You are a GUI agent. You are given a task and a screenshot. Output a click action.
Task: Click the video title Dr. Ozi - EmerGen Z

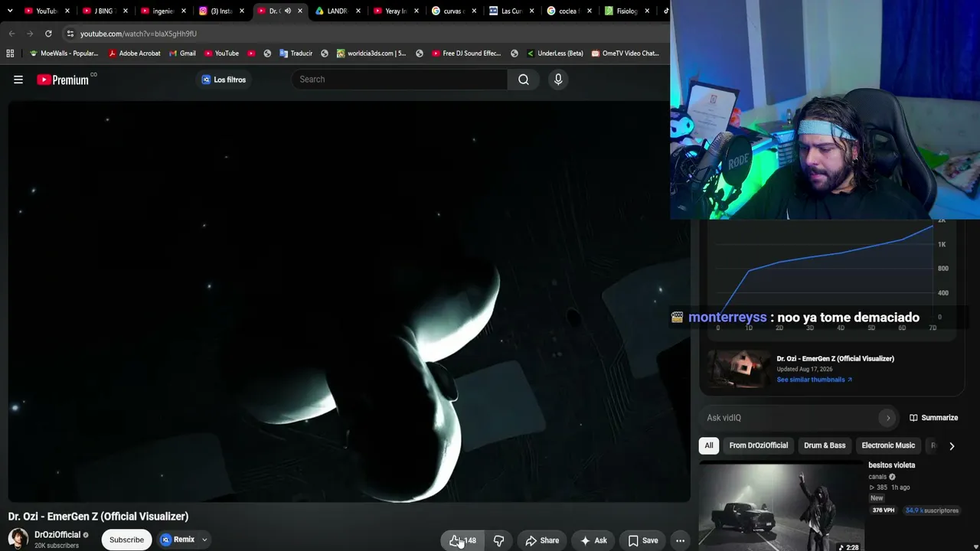[x=98, y=517]
